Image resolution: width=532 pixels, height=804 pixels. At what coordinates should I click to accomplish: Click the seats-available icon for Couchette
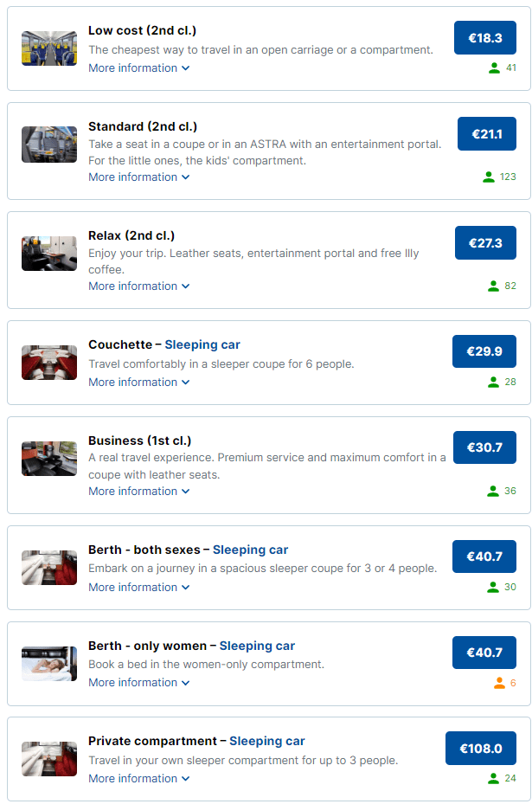click(x=493, y=382)
